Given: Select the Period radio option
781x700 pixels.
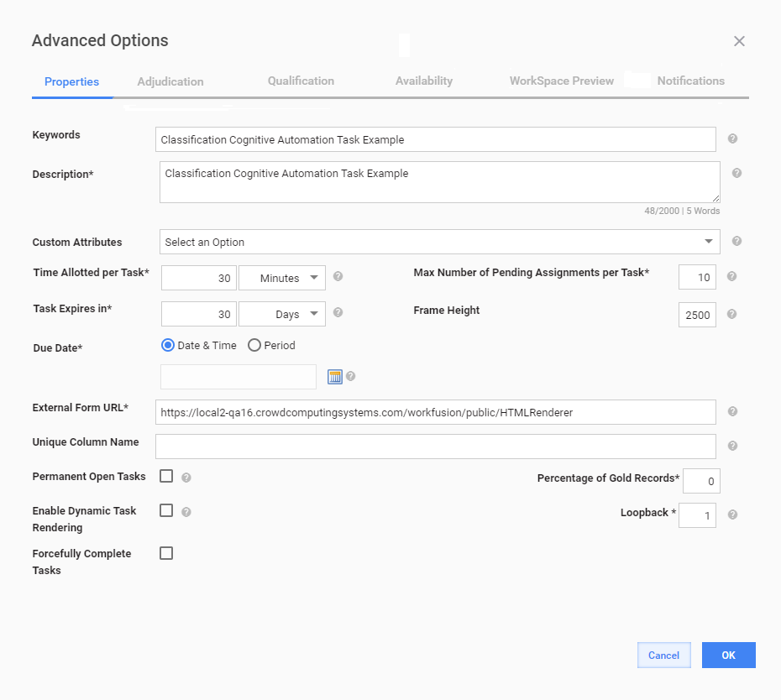Looking at the screenshot, I should coord(254,345).
